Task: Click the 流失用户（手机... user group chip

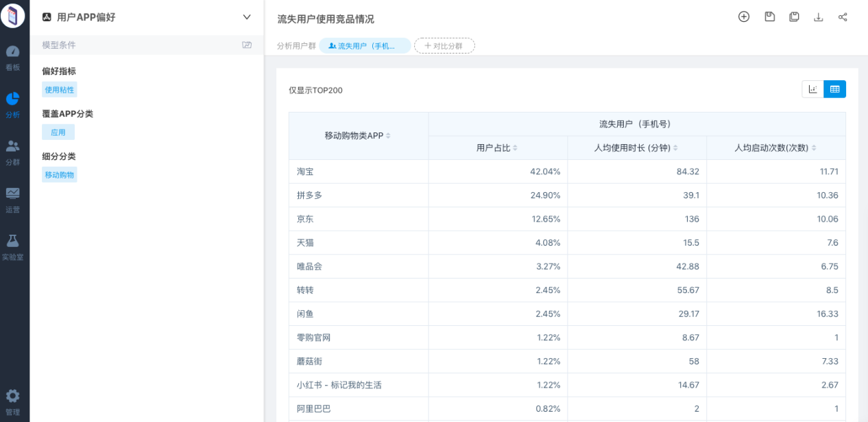Action: coord(365,46)
